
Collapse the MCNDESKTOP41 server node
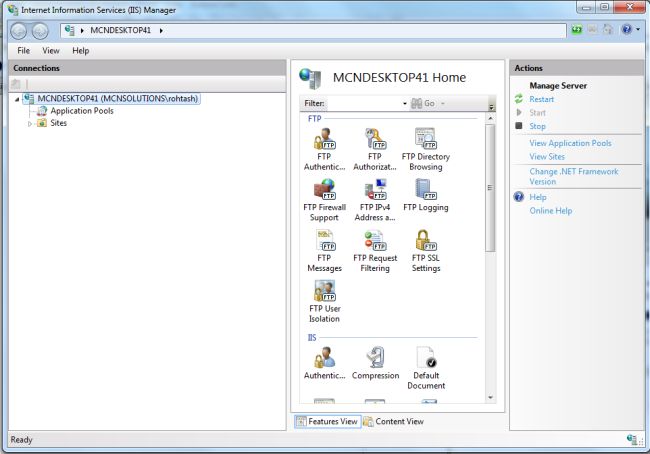coord(17,99)
